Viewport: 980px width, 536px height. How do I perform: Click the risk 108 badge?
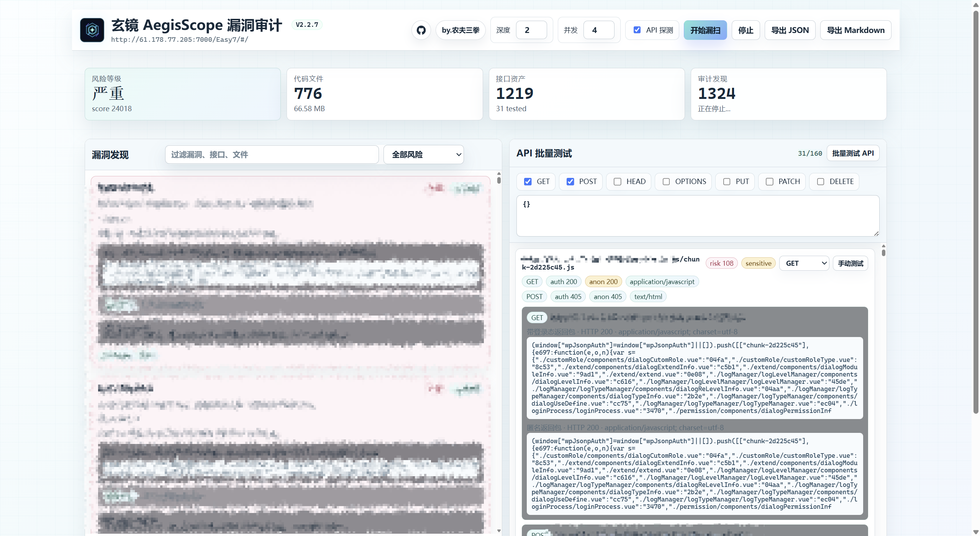point(721,263)
